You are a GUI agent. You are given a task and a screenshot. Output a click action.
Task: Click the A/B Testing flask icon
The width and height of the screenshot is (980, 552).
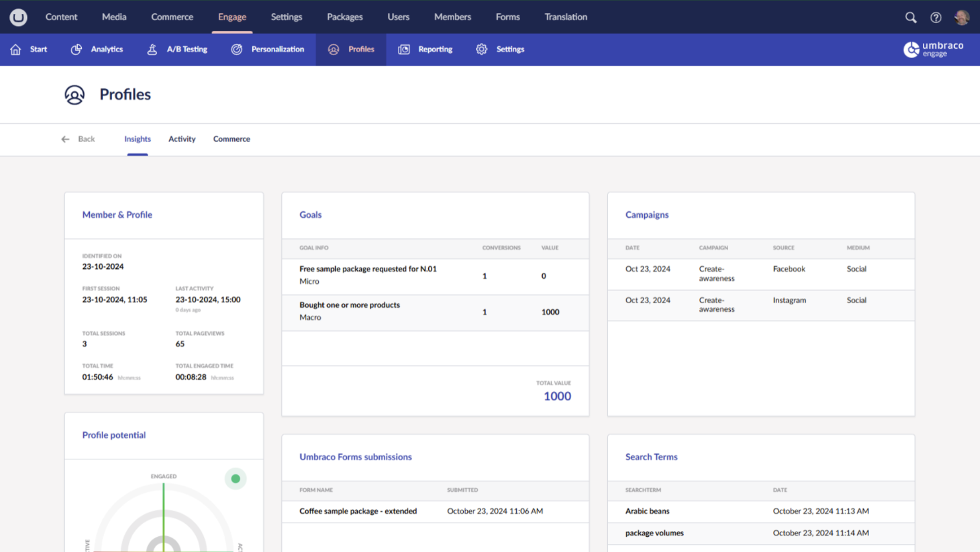click(152, 50)
